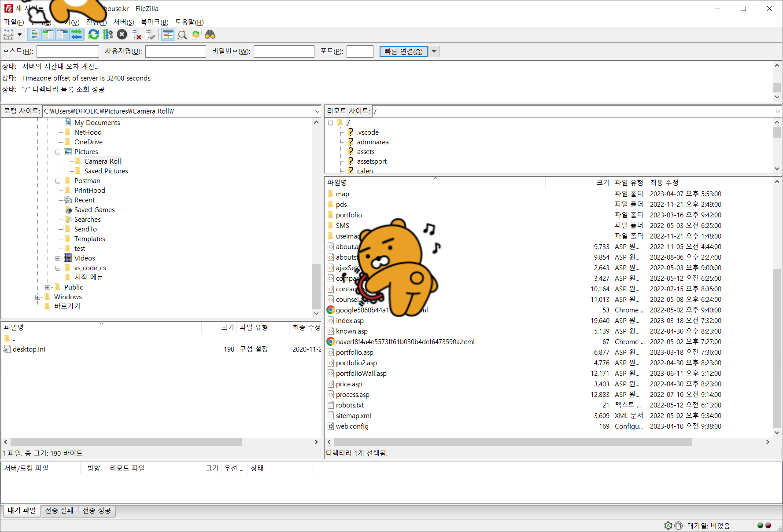The image size is (783, 532).
Task: Open the local site path dropdown
Action: click(x=317, y=111)
